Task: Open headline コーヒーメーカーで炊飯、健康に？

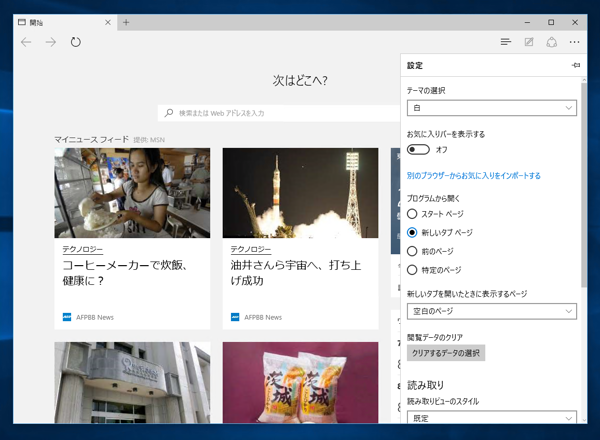Action: 125,273
